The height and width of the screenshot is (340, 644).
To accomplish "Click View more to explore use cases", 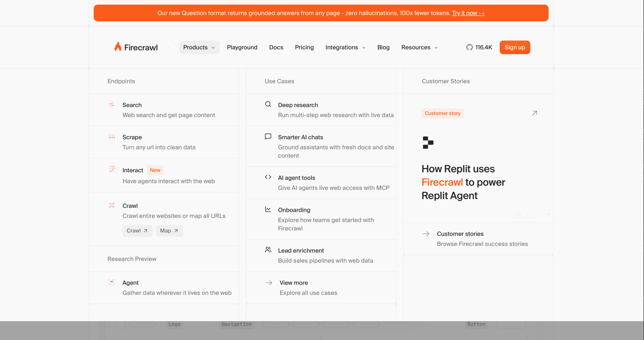I will (x=321, y=288).
